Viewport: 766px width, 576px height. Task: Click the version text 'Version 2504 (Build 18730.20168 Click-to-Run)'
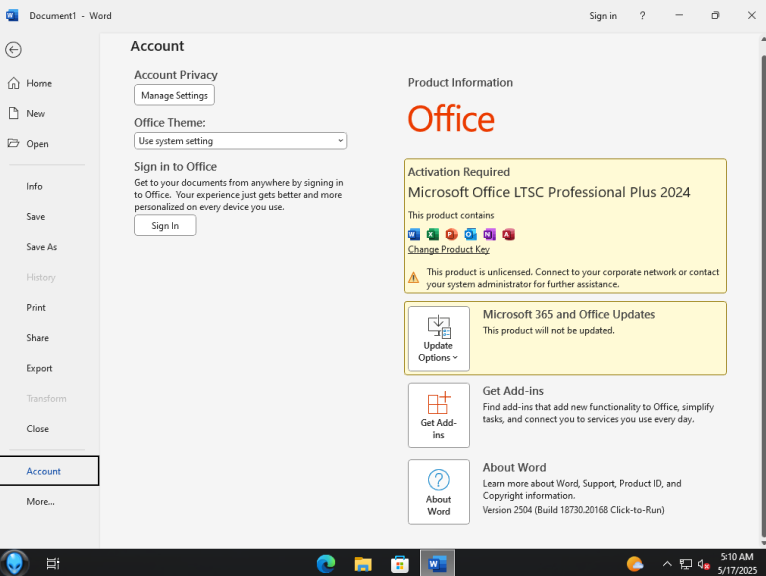[574, 510]
